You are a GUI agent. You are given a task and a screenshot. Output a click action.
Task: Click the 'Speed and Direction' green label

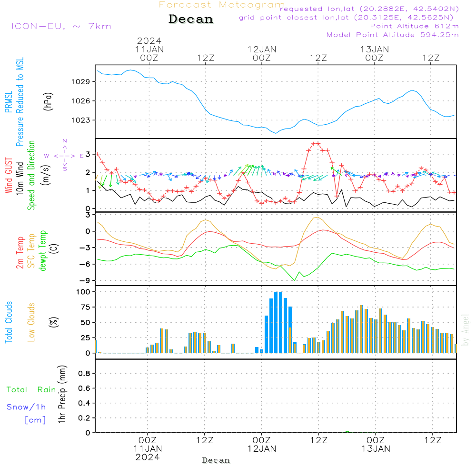31,175
